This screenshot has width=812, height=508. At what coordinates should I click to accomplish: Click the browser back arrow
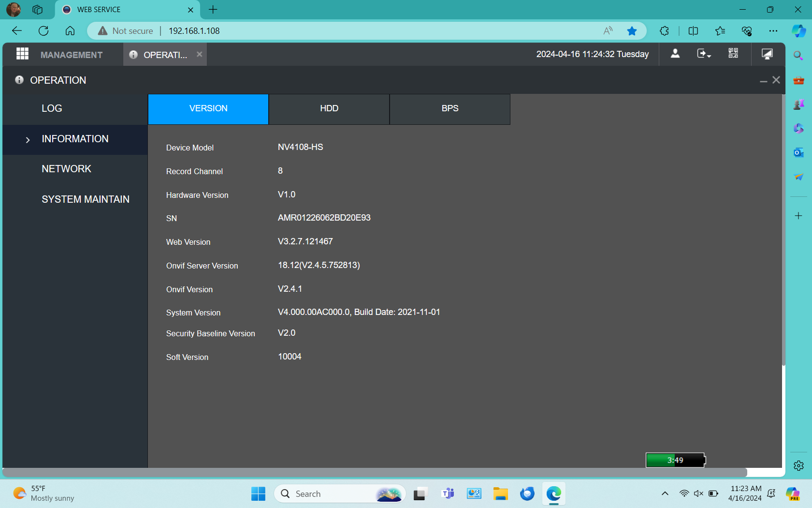pos(17,31)
